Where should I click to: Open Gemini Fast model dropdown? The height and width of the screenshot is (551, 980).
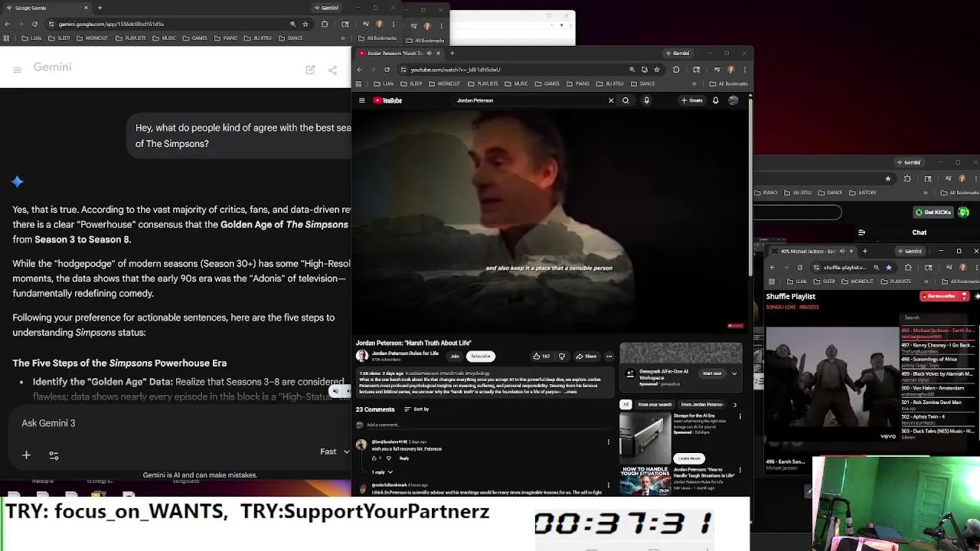tap(335, 452)
